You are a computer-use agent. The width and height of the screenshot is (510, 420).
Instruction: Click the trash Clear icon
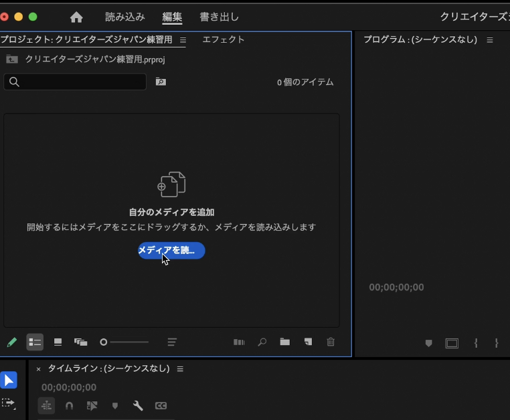point(331,342)
